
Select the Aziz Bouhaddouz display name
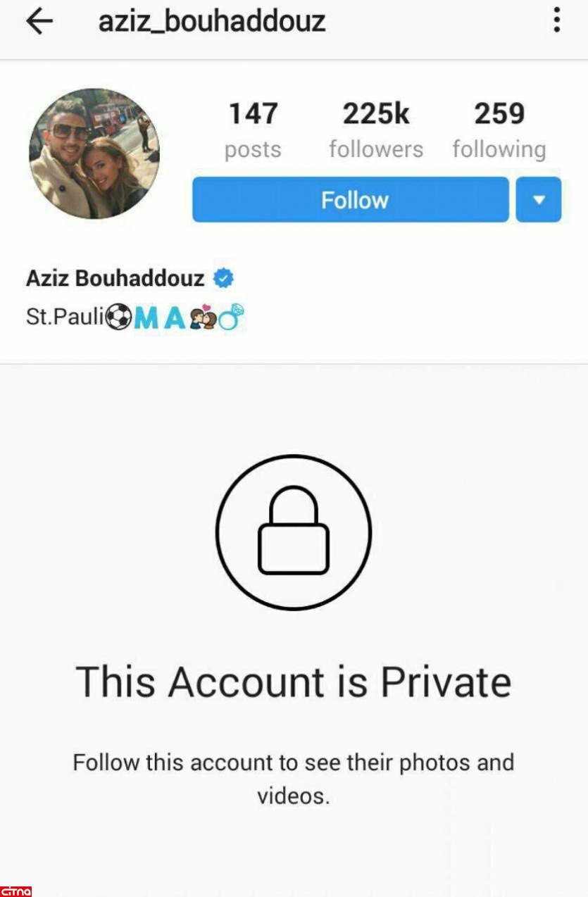coord(115,278)
